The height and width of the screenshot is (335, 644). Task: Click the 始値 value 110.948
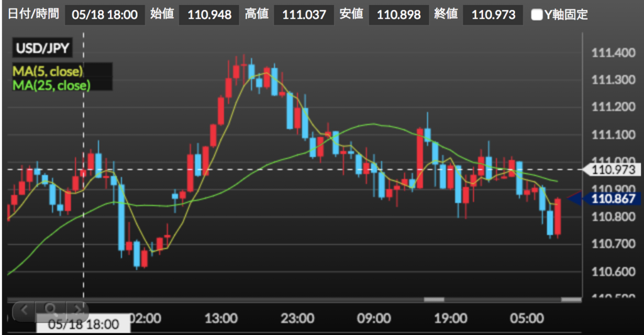tap(209, 15)
